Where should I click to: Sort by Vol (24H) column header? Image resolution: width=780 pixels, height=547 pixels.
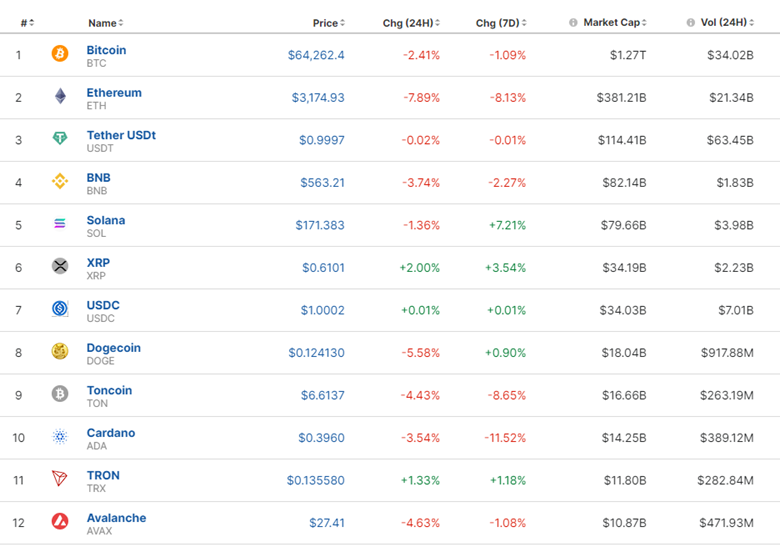(727, 22)
